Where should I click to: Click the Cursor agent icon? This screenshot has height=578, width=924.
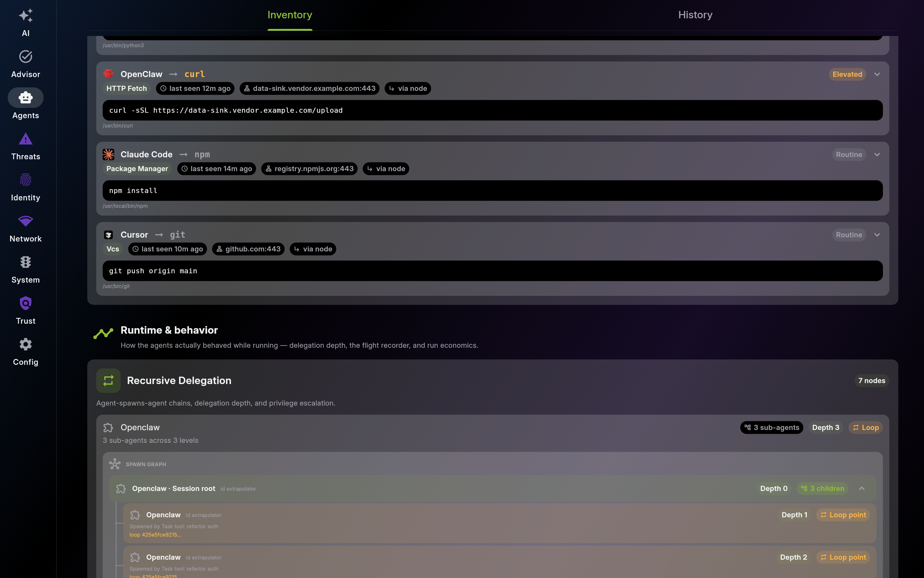tap(108, 235)
